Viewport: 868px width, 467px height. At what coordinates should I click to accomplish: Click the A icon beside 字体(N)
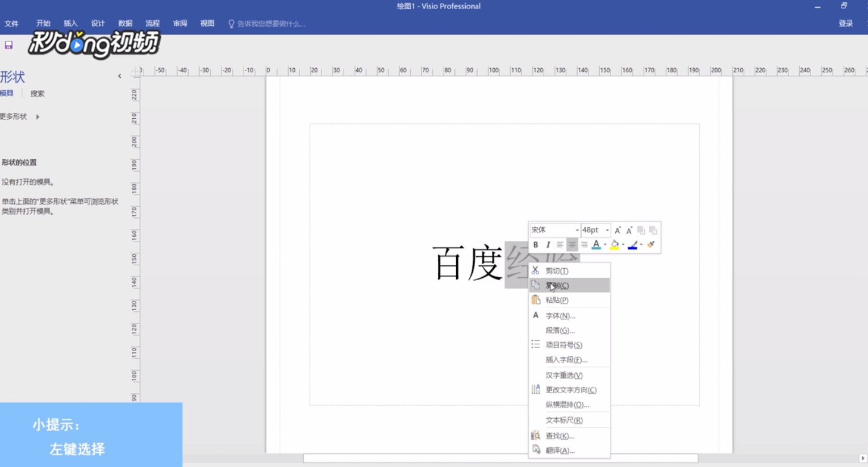[x=536, y=315]
